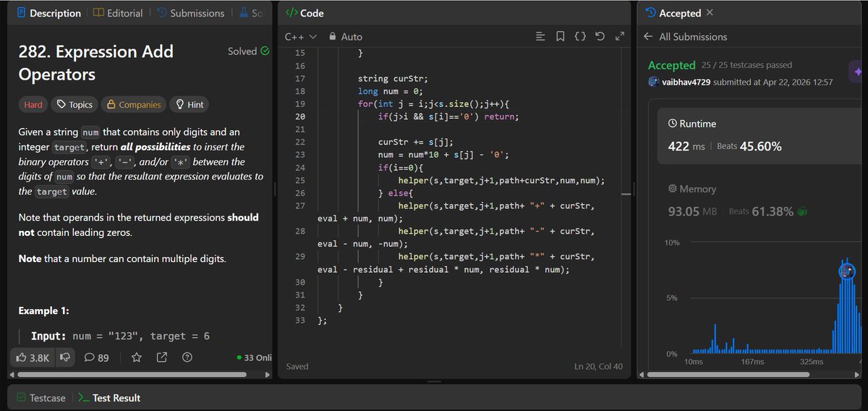Click the 25 / 25 testcases passed text
The width and height of the screenshot is (868, 411).
pyautogui.click(x=746, y=65)
